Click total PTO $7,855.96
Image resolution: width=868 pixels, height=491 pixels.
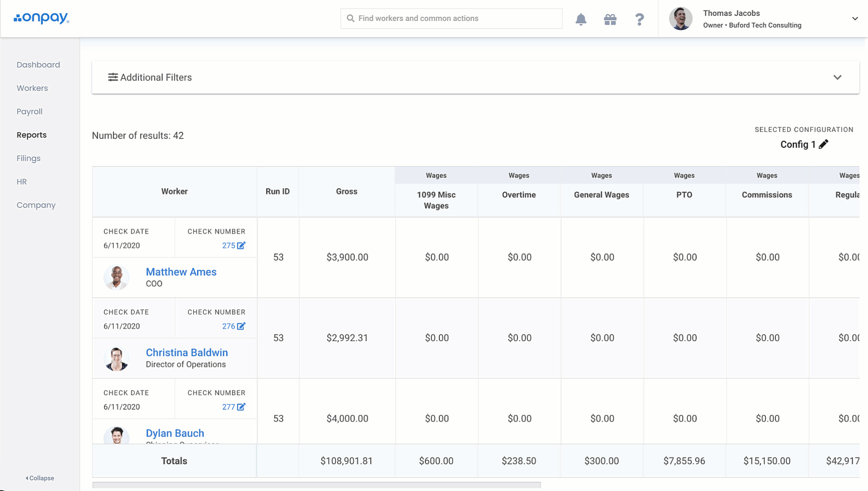point(684,461)
